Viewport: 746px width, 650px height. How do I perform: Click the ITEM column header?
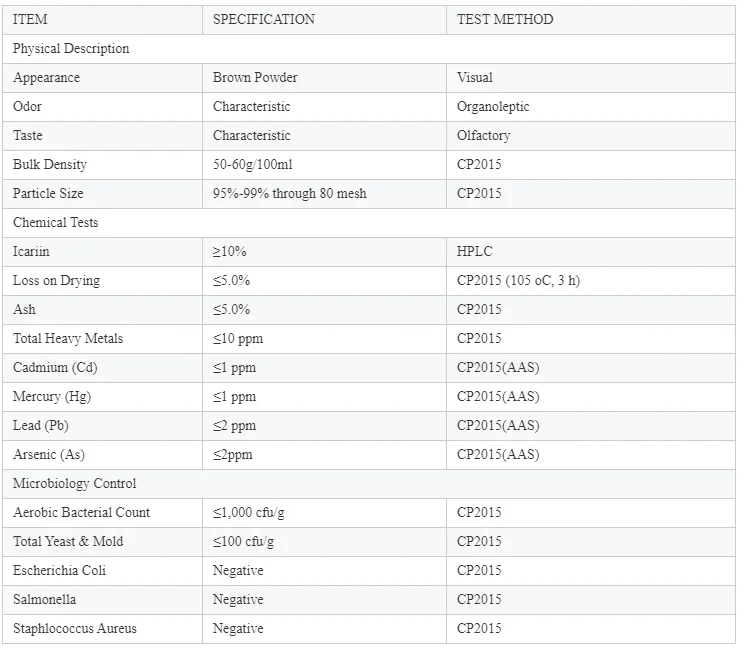pyautogui.click(x=30, y=19)
